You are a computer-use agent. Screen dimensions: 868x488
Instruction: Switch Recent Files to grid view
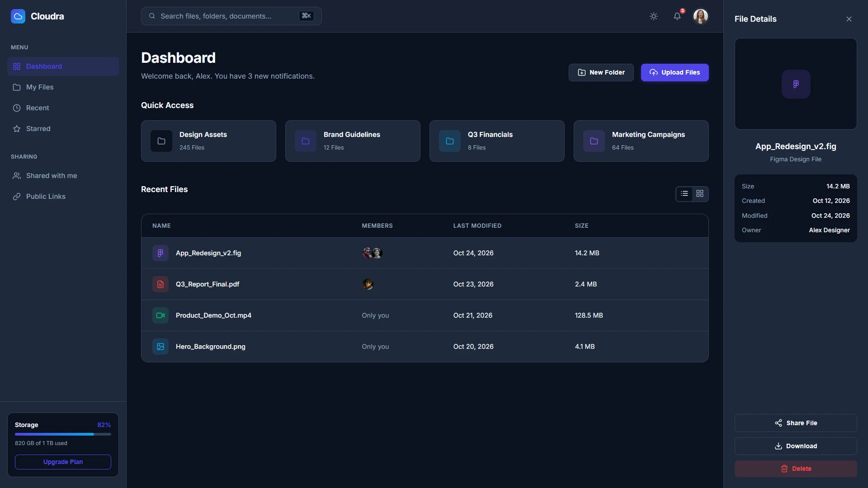(700, 194)
